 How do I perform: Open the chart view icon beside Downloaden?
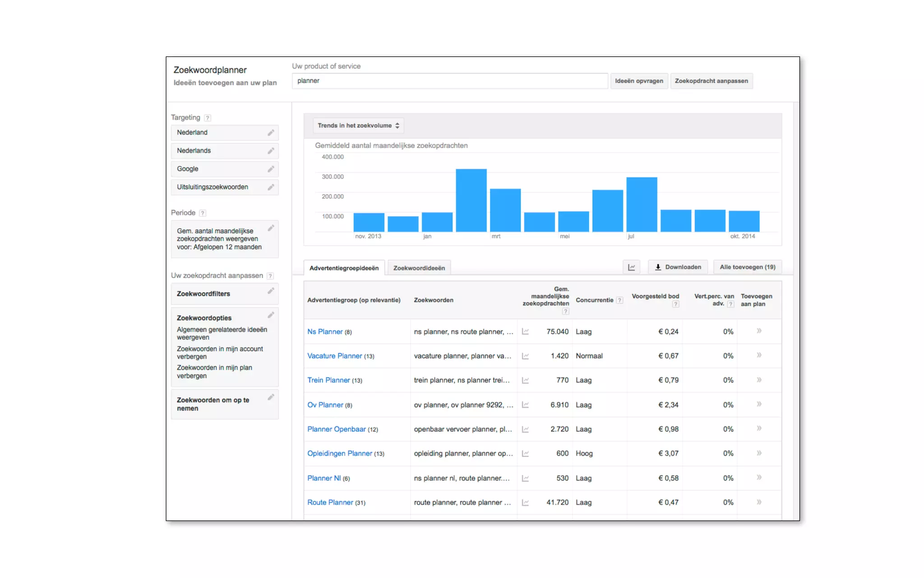click(x=631, y=267)
